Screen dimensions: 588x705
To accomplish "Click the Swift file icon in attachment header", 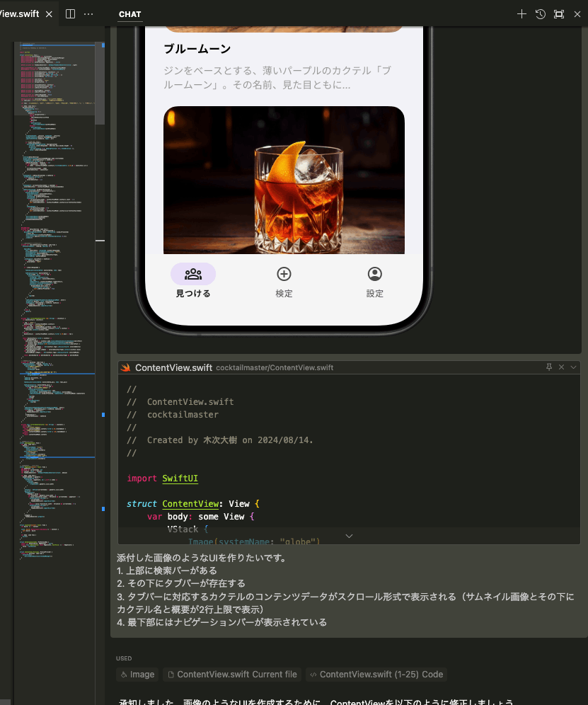I will [125, 367].
